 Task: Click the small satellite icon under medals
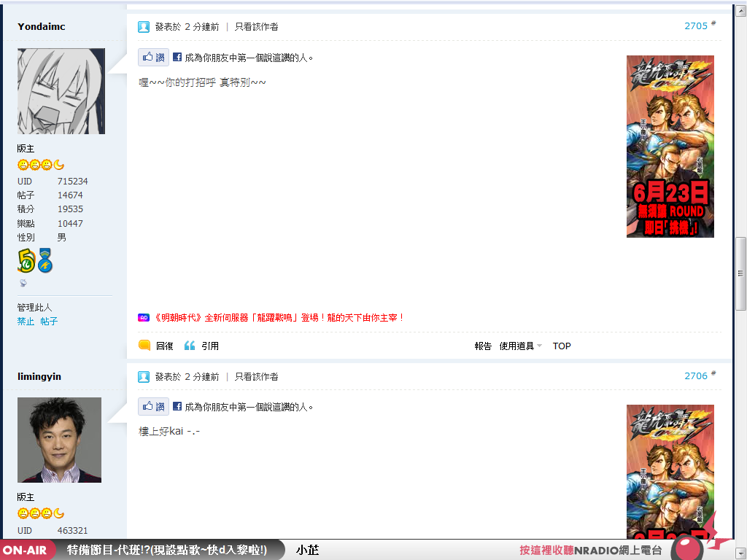(23, 283)
